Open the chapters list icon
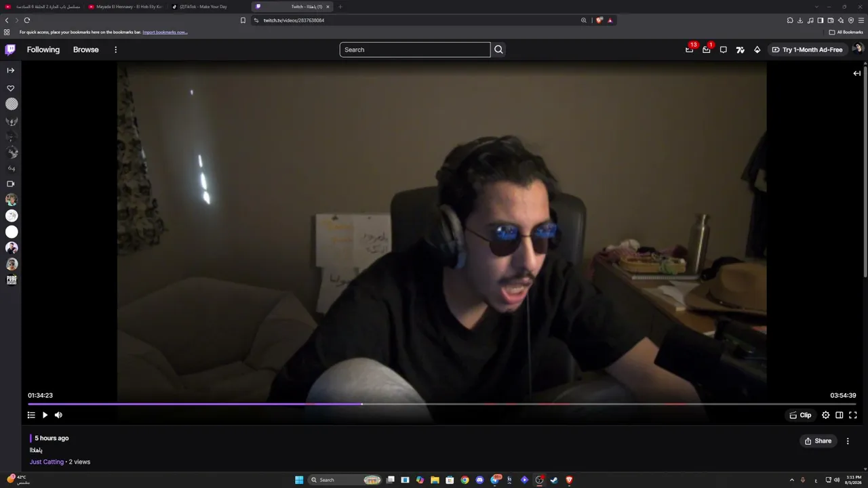The width and height of the screenshot is (868, 488). point(31,415)
